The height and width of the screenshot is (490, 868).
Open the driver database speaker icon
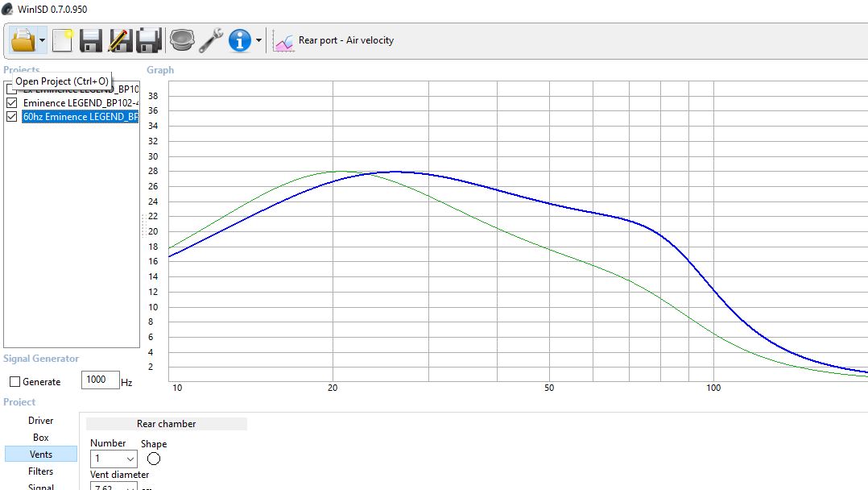182,40
